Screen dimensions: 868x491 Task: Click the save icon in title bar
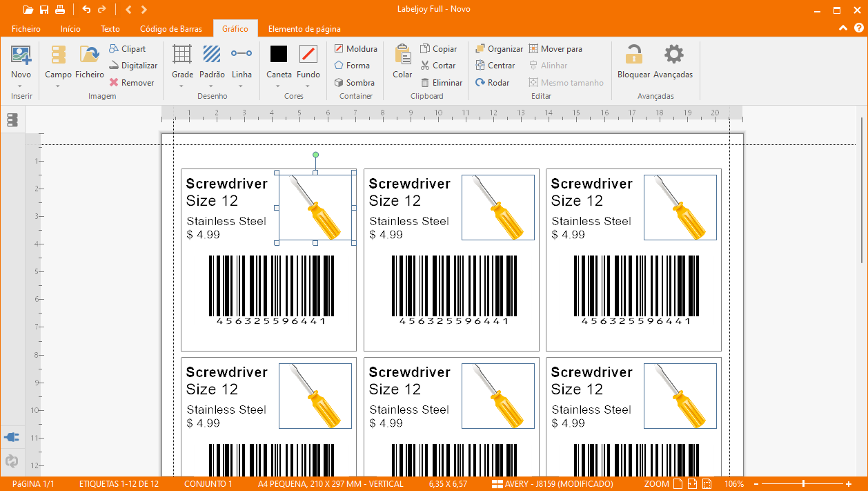(x=44, y=10)
